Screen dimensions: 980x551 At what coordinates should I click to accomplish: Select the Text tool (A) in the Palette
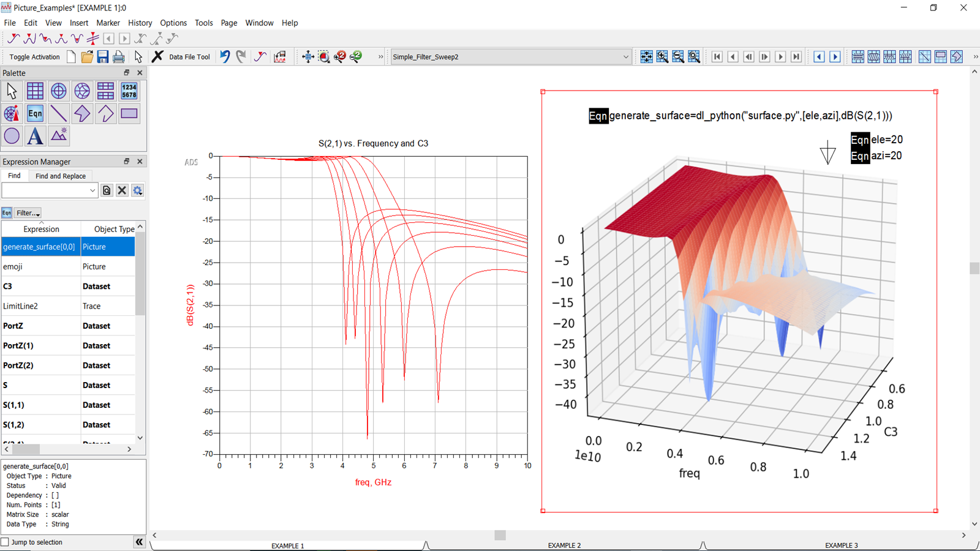pos(35,136)
